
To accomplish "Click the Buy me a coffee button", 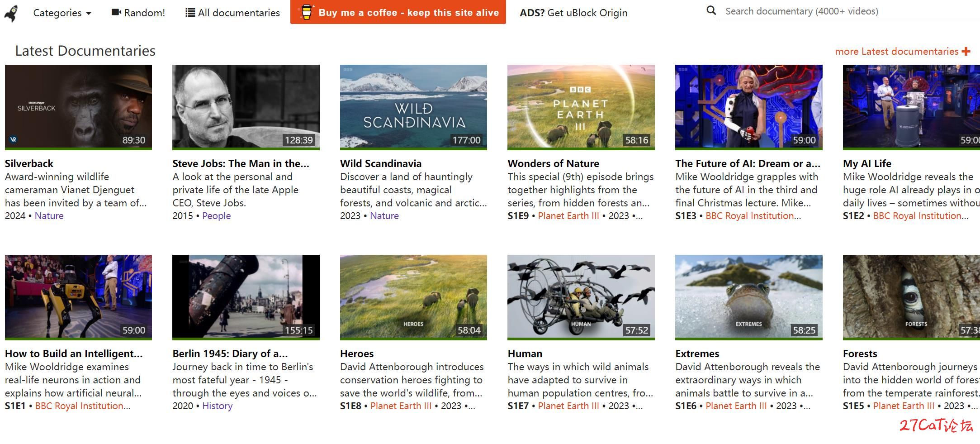I will click(398, 12).
